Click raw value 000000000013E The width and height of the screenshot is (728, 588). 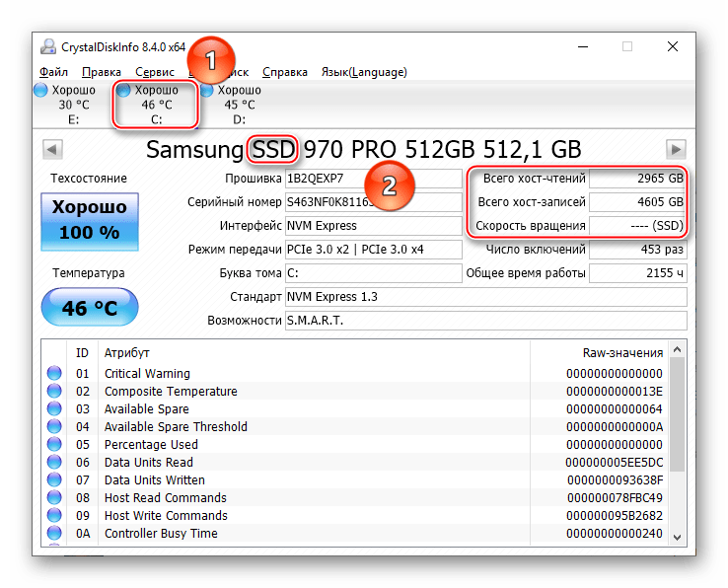pyautogui.click(x=615, y=391)
